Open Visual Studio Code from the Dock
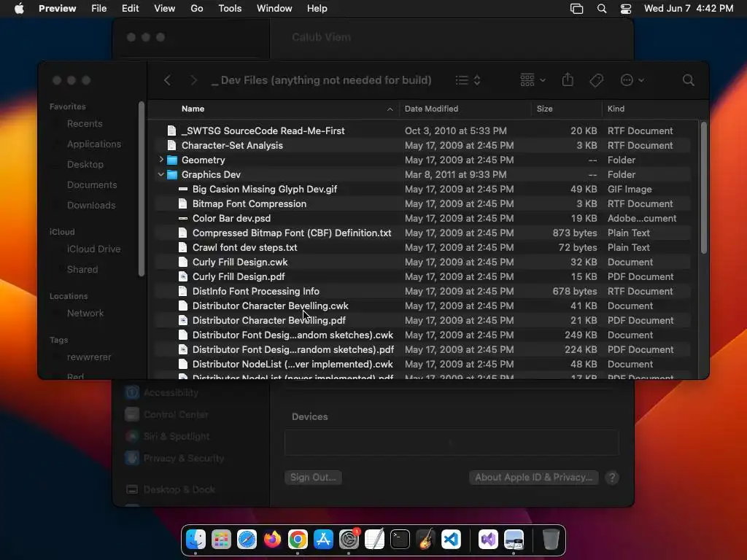The height and width of the screenshot is (560, 747). (451, 540)
